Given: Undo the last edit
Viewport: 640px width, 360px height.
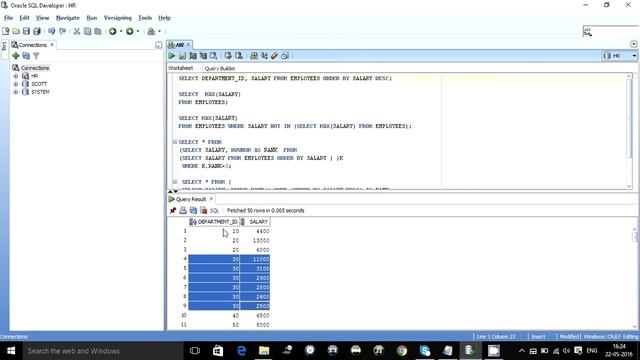Looking at the screenshot, I should pyautogui.click(x=52, y=31).
